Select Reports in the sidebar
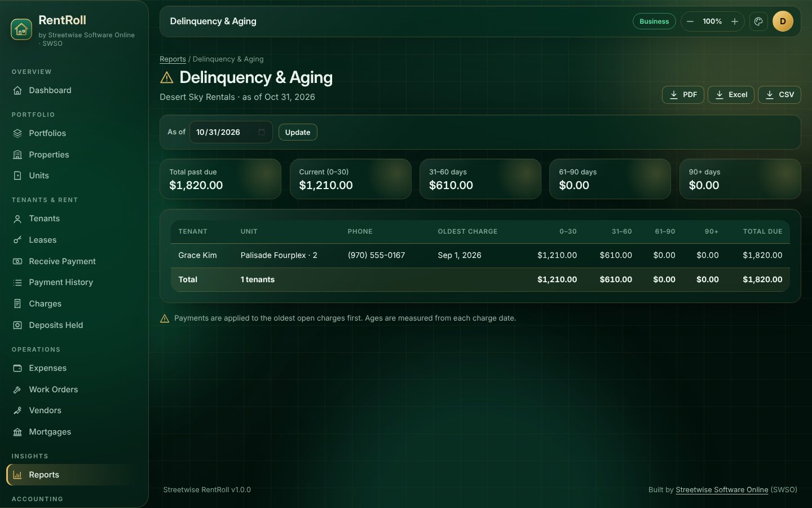Screen dimensions: 812x508 (74, 475)
